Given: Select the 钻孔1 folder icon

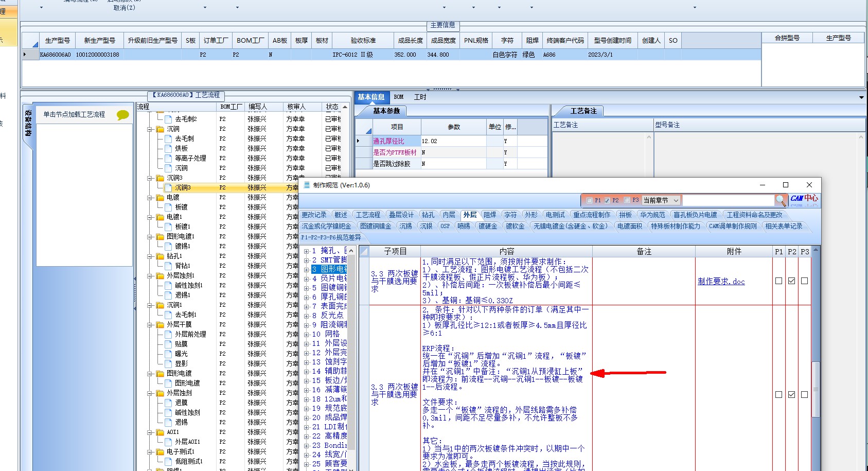Looking at the screenshot, I should click(160, 256).
